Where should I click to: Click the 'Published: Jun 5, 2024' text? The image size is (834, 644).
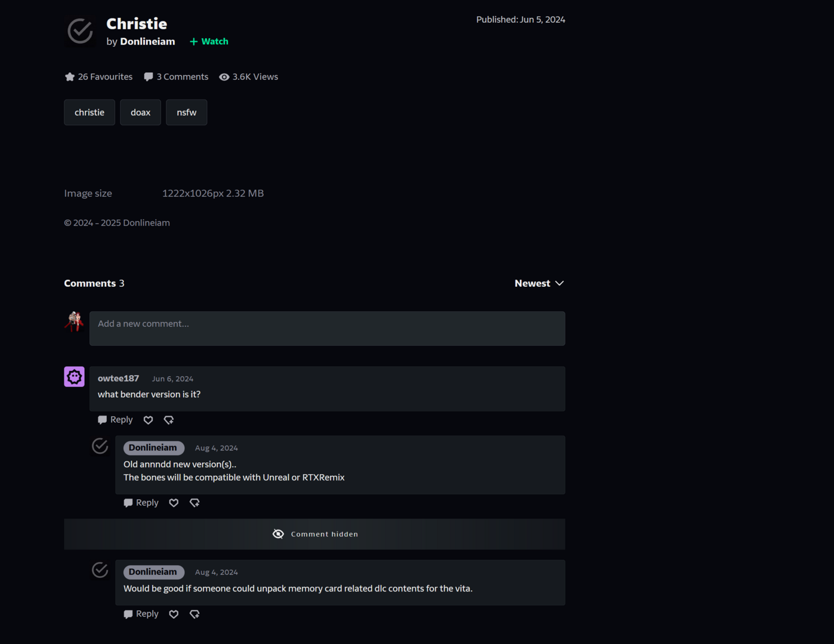click(521, 20)
